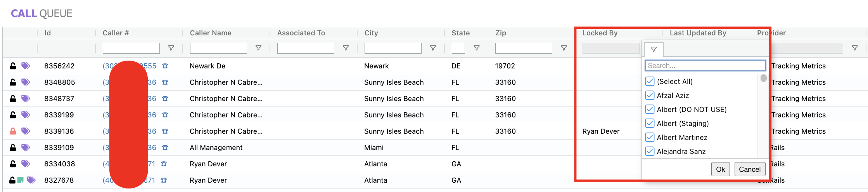
Task: Click the unlock icon for call 8356242
Action: coord(13,66)
